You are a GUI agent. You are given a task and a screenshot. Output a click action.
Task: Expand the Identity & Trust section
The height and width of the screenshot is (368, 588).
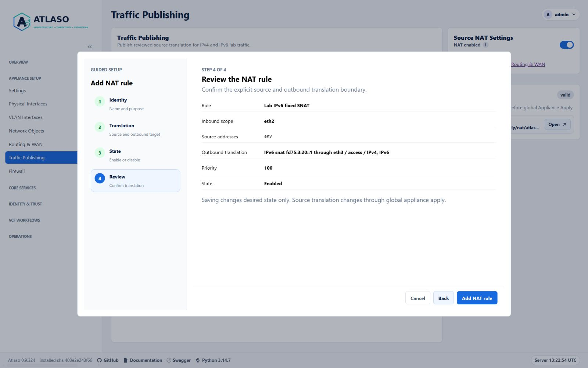point(25,204)
